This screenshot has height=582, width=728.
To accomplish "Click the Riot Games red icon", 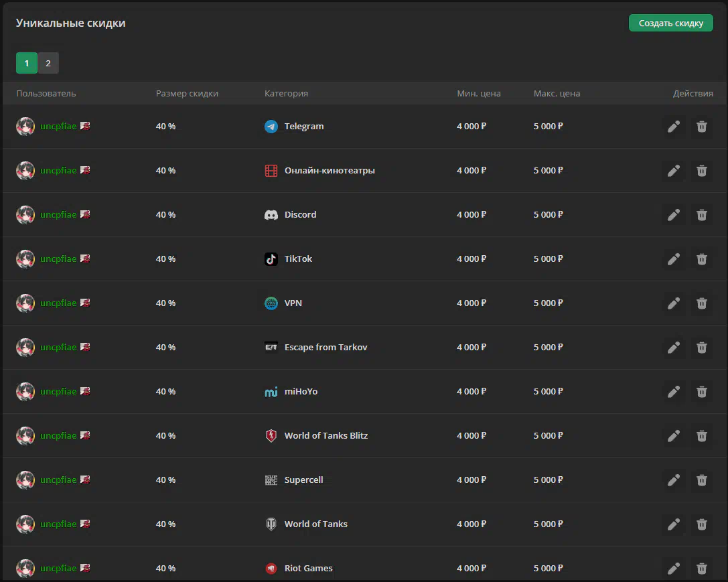I will pyautogui.click(x=271, y=568).
